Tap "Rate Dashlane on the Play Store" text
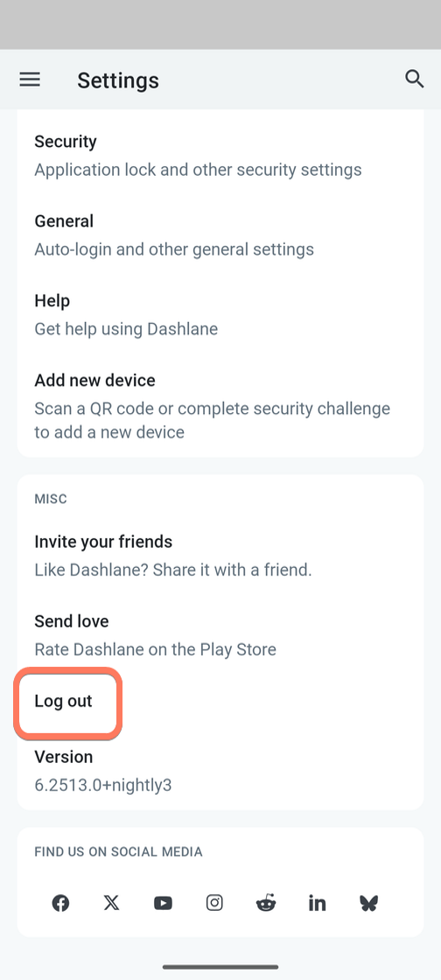 (156, 649)
